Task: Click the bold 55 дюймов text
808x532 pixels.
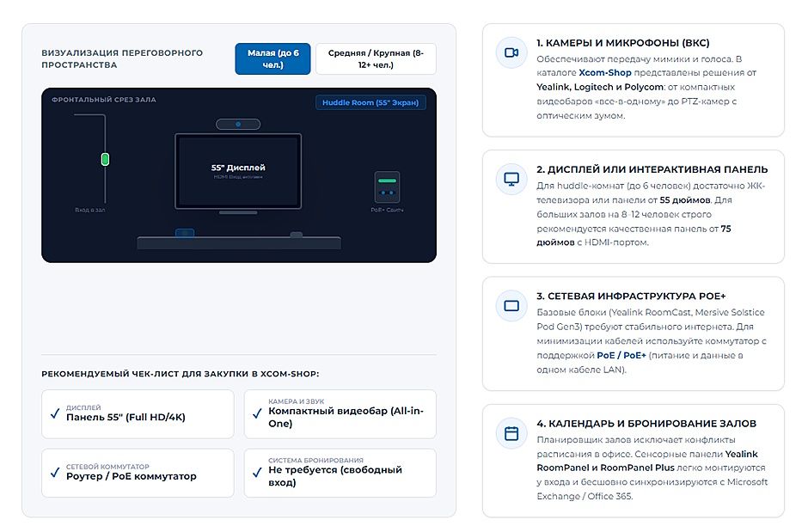Action: pos(685,199)
